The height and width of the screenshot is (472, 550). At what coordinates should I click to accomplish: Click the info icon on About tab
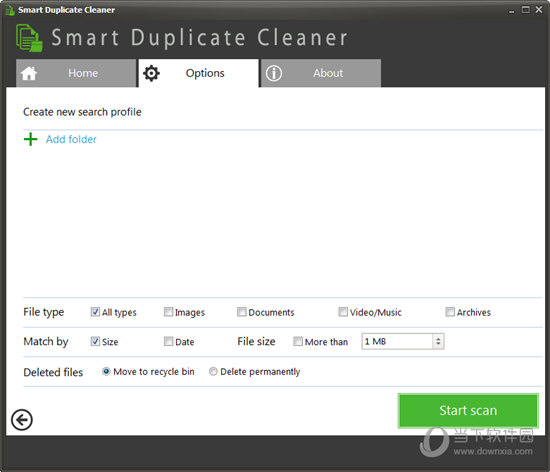(274, 73)
